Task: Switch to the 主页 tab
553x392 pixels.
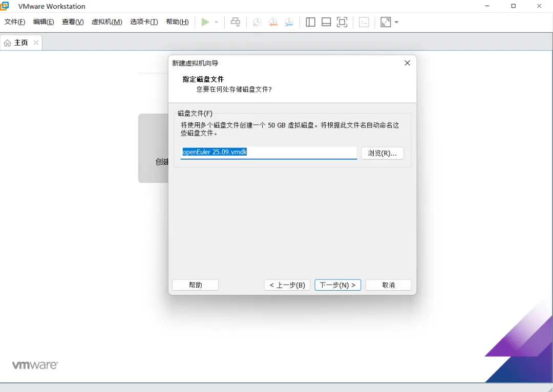Action: (21, 42)
